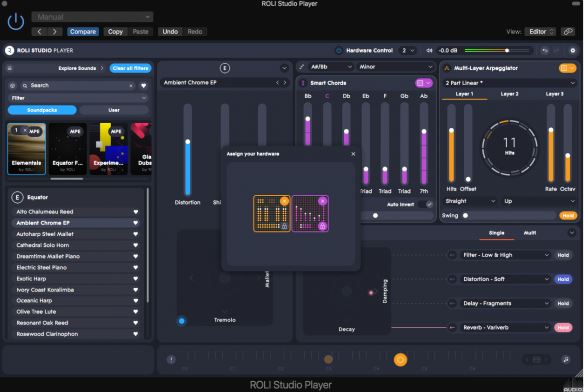The image size is (584, 392).
Task: Favorite the Oceanic Harp preset heart
Action: click(136, 301)
